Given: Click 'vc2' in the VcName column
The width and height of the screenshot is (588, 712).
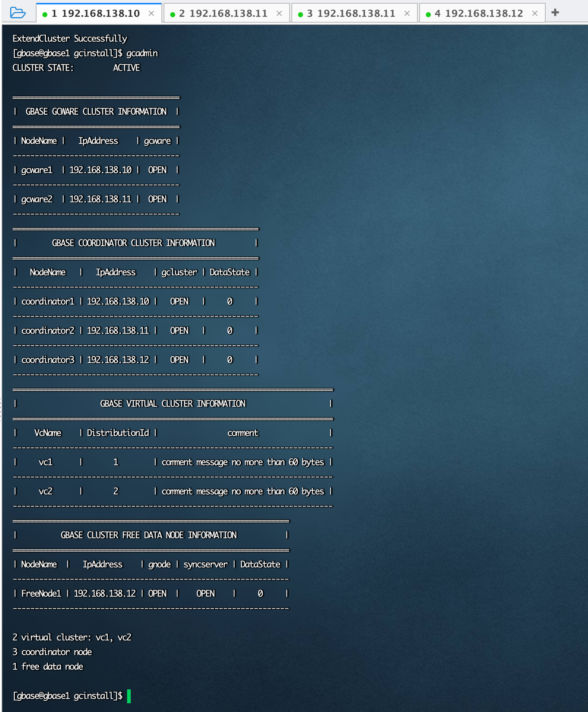Looking at the screenshot, I should click(x=46, y=491).
